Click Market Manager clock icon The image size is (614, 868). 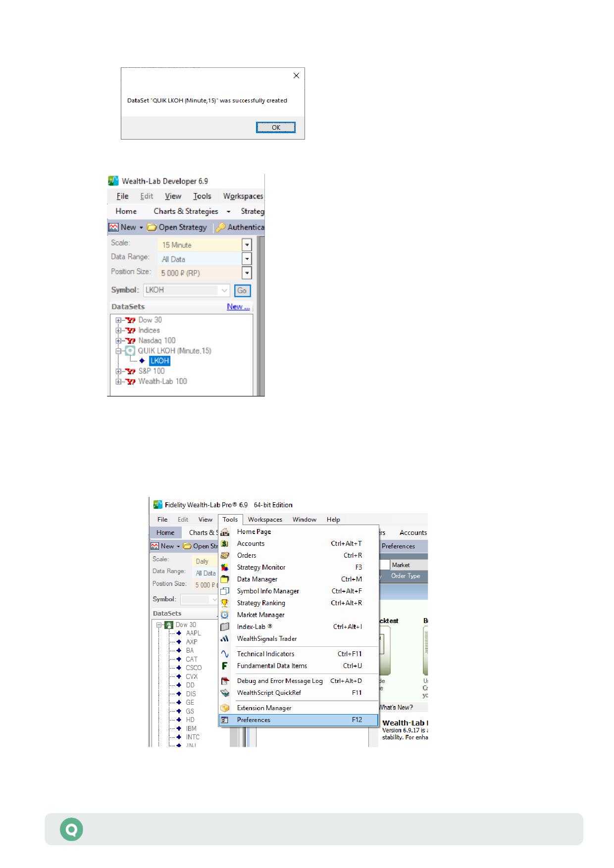pos(225,615)
